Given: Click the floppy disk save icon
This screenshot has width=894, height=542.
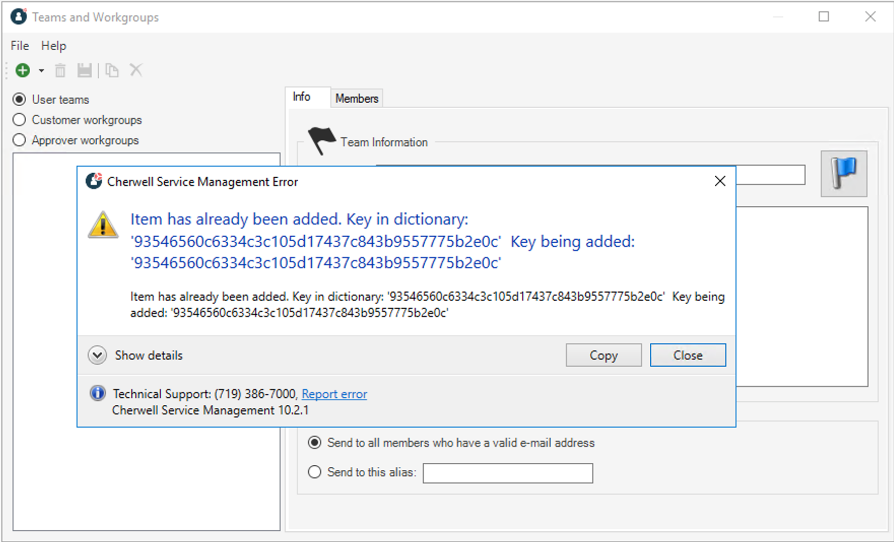Looking at the screenshot, I should 85,70.
